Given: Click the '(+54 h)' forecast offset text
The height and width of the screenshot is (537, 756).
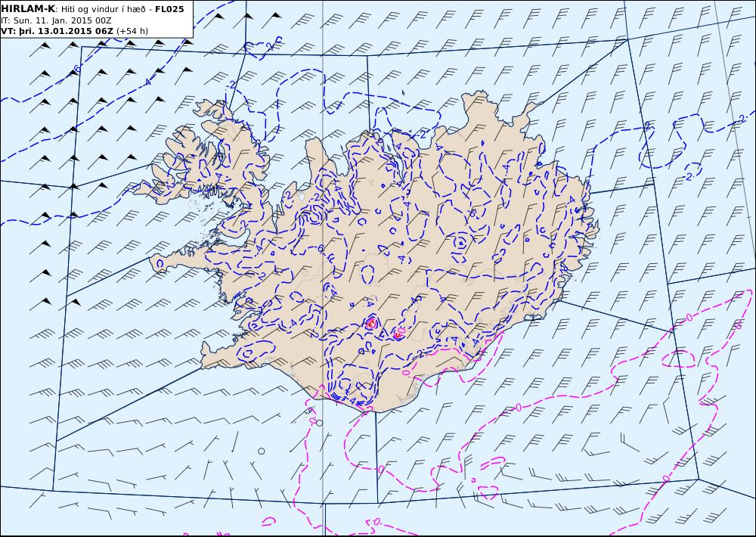Looking at the screenshot, I should click(x=132, y=31).
